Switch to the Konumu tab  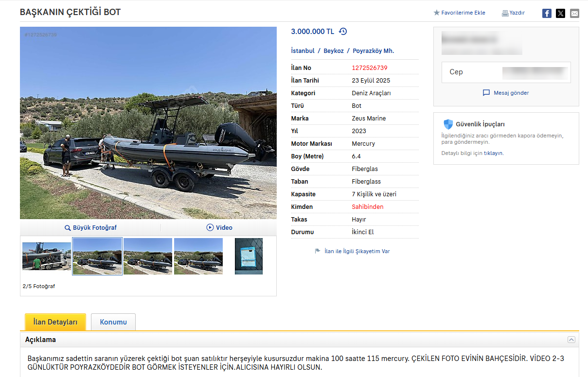point(113,322)
